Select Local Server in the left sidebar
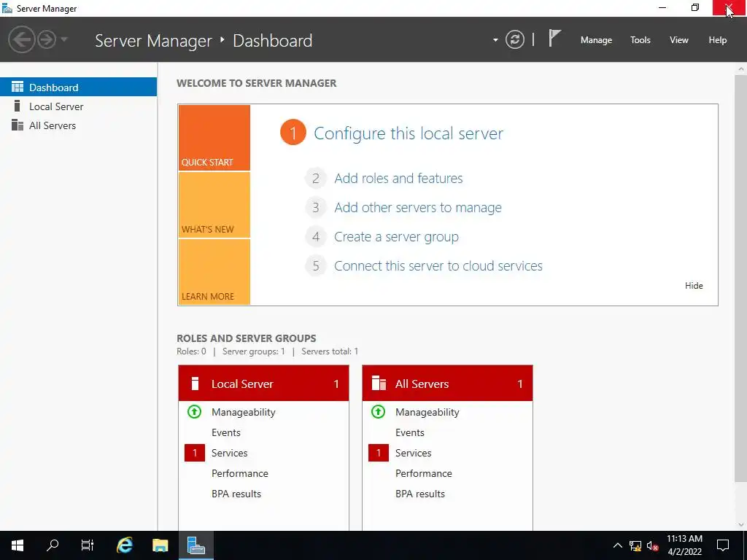Screen dimensions: 747x560 (x=78, y=106)
